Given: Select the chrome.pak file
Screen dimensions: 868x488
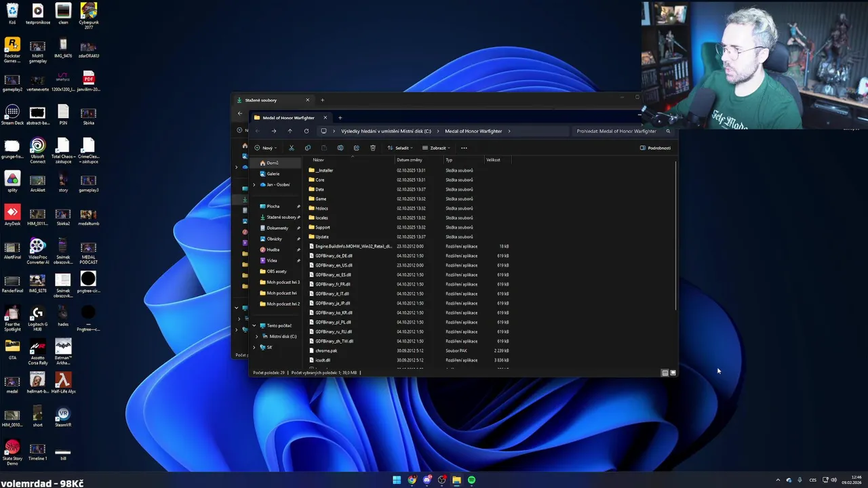Looking at the screenshot, I should 410,350.
